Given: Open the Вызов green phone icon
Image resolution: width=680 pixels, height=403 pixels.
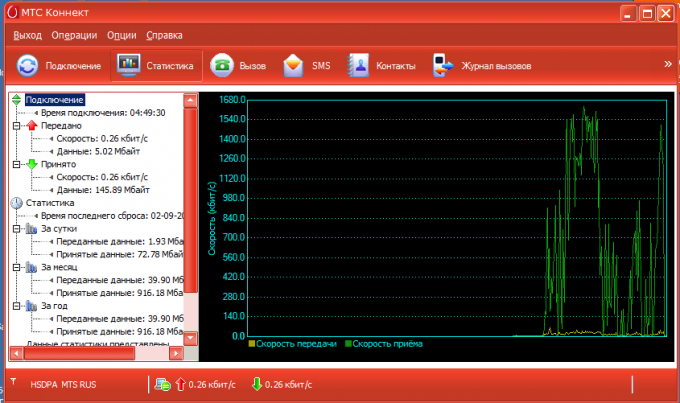Looking at the screenshot, I should pyautogui.click(x=222, y=66).
